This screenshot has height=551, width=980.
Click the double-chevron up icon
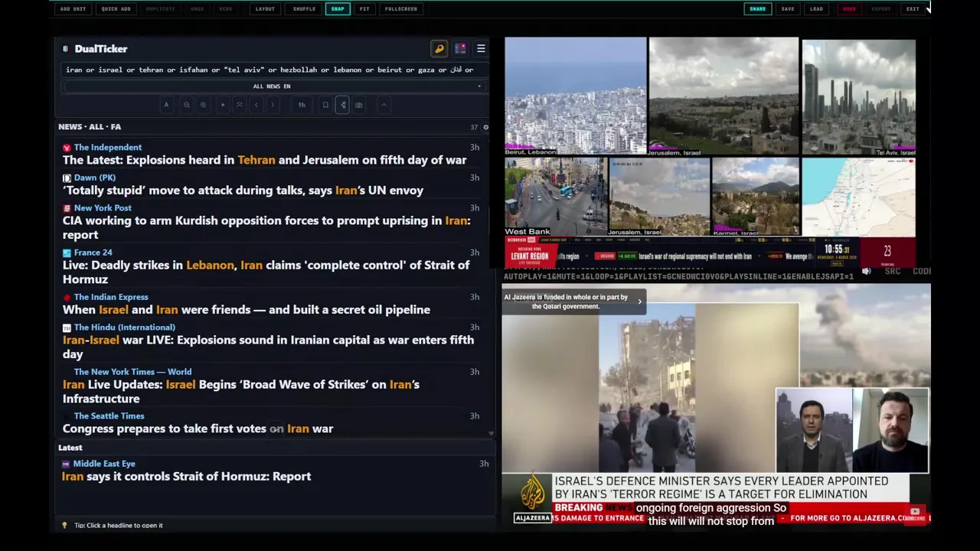pyautogui.click(x=239, y=105)
